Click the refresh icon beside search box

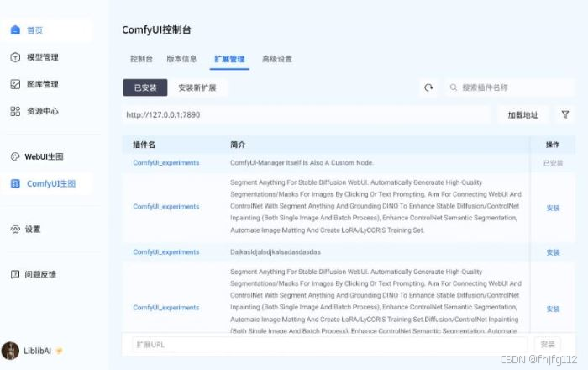point(428,87)
